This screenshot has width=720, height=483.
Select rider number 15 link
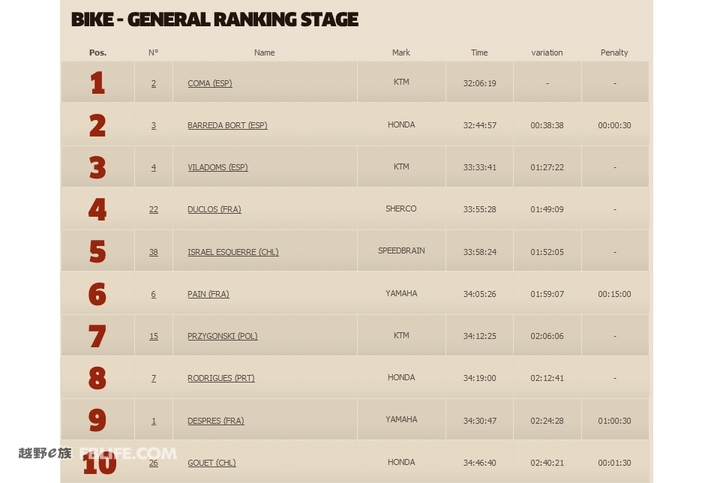tap(153, 336)
